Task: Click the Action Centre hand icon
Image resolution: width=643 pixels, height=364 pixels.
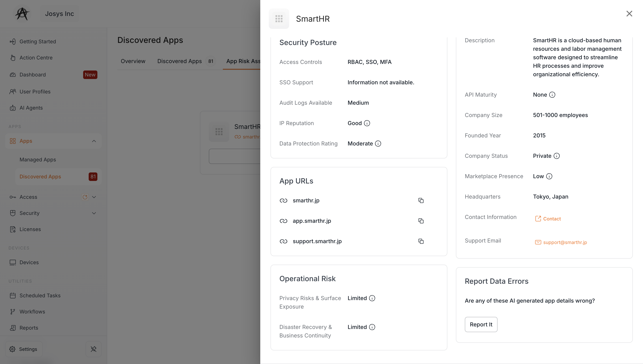Action: pos(13,58)
